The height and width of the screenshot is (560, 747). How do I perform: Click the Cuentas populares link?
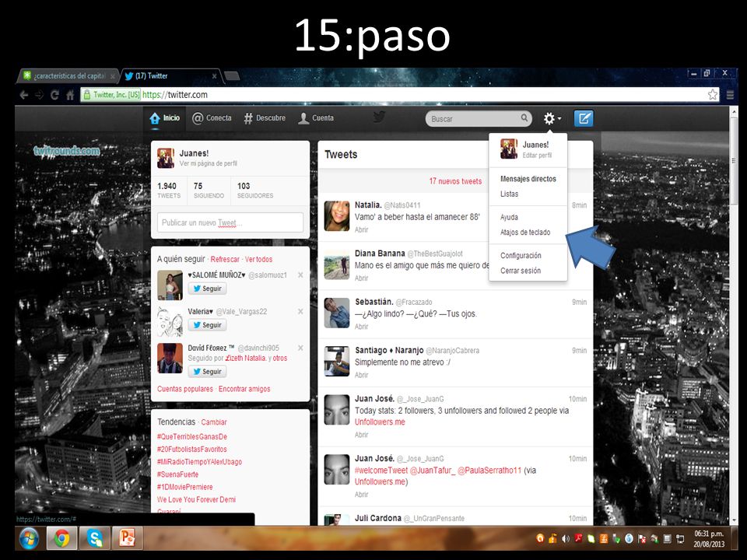click(185, 389)
